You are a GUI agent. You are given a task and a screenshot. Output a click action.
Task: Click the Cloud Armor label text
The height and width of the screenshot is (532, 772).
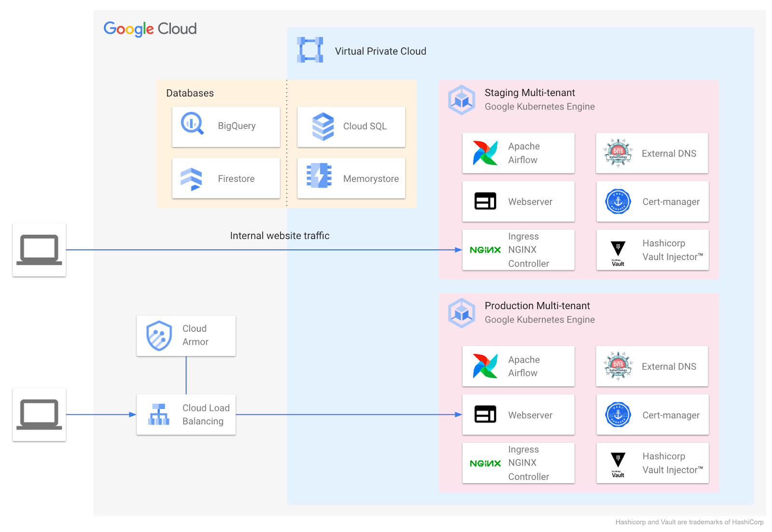[195, 335]
